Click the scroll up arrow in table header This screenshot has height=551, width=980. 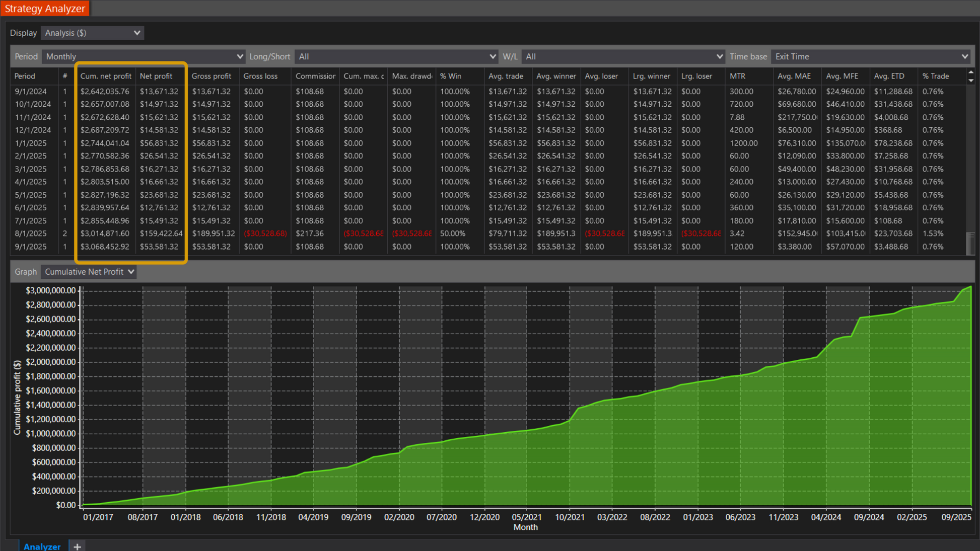pos(971,73)
